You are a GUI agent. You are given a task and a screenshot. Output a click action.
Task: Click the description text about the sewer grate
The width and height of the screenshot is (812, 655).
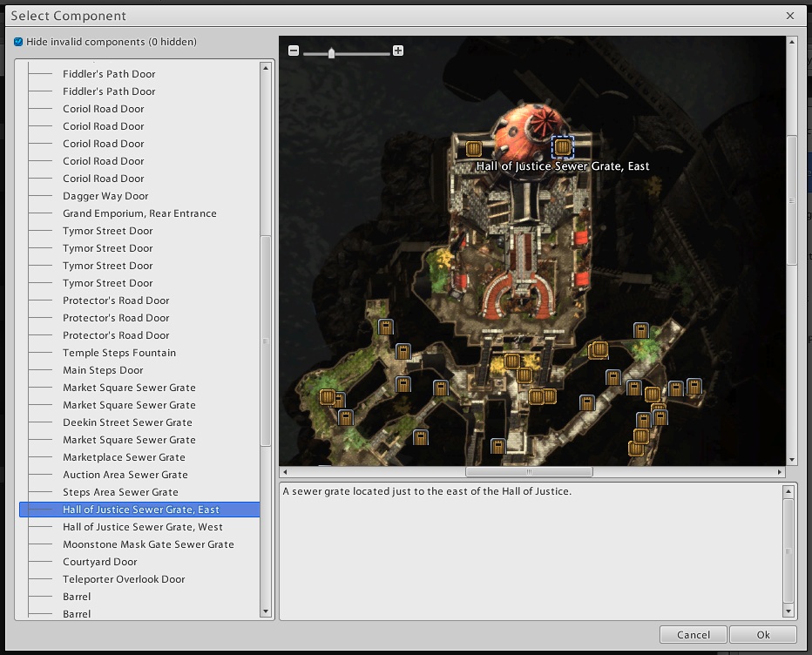pos(427,491)
